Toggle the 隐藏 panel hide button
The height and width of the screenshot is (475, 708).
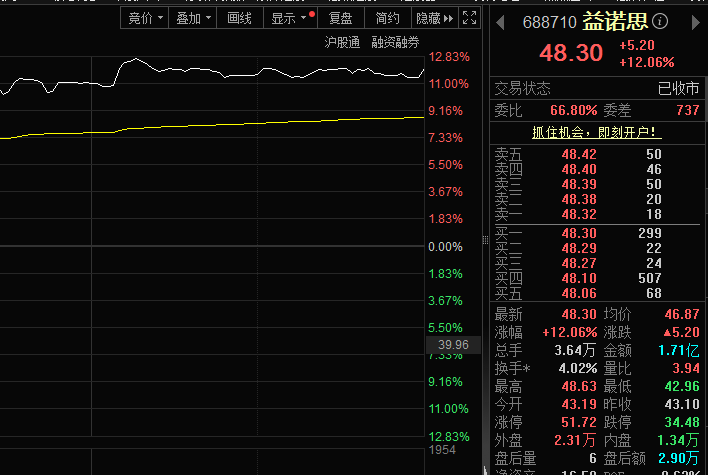434,18
